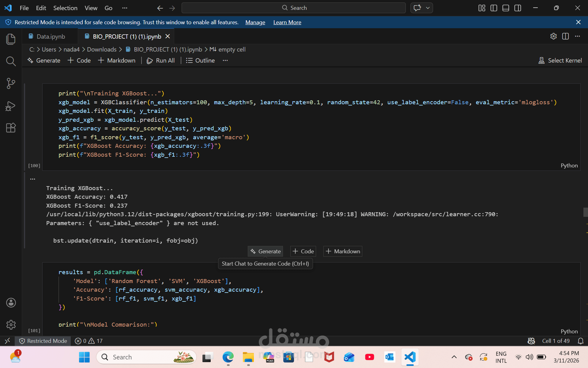Click the notifications bell in status bar
Image resolution: width=588 pixels, height=368 pixels.
pos(580,341)
